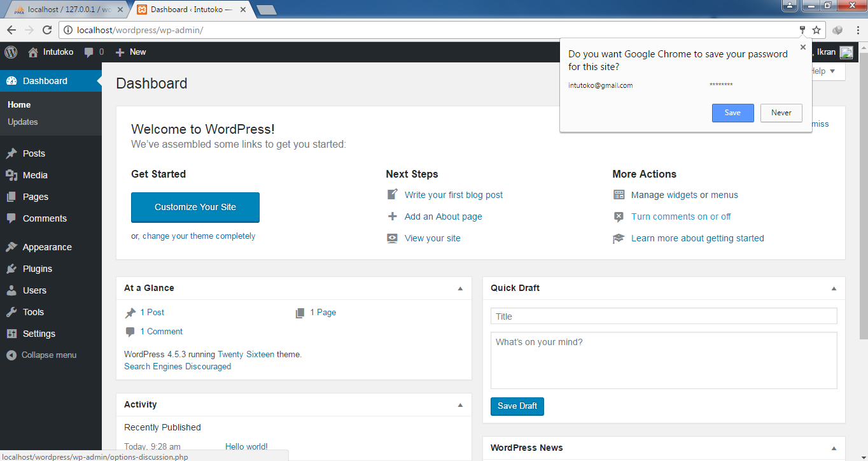This screenshot has height=461, width=868.
Task: Click the Dashboard gauge icon in sidebar
Action: click(11, 81)
